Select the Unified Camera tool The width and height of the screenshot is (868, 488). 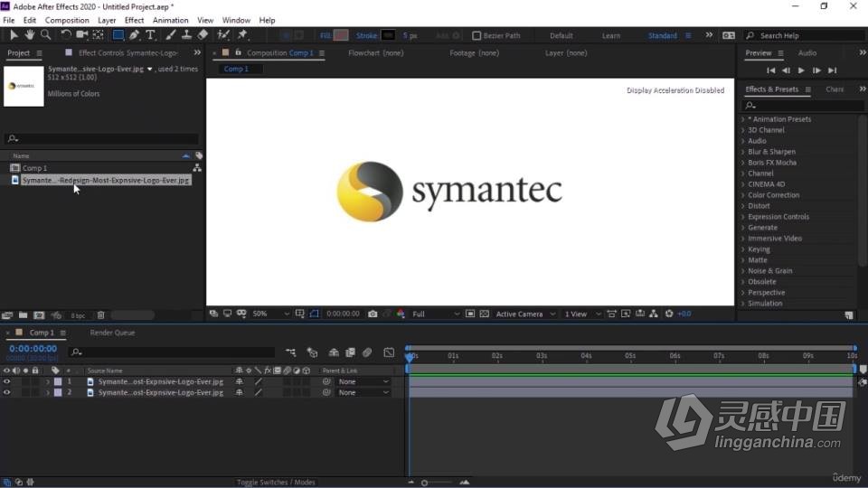coord(82,35)
